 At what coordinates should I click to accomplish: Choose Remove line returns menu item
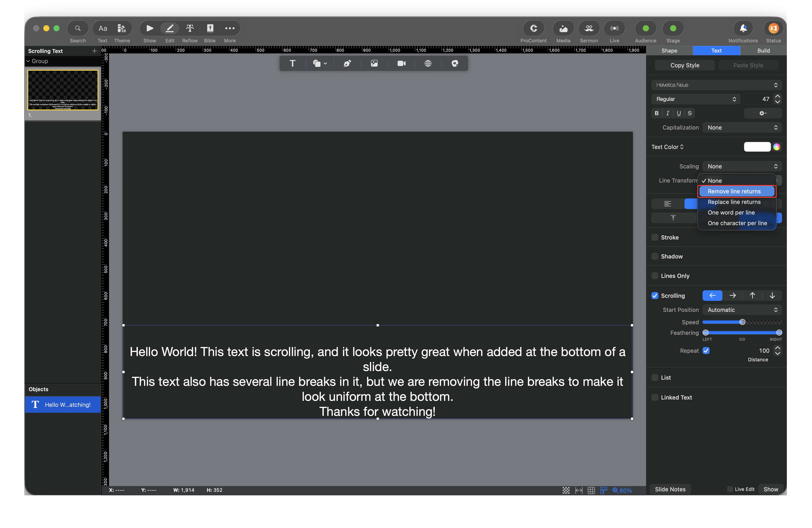click(x=737, y=191)
